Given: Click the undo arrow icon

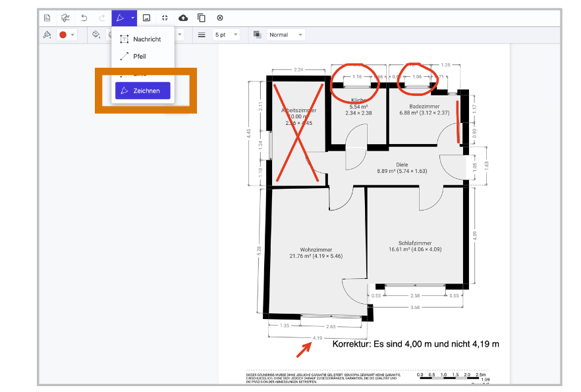Looking at the screenshot, I should click(x=84, y=18).
